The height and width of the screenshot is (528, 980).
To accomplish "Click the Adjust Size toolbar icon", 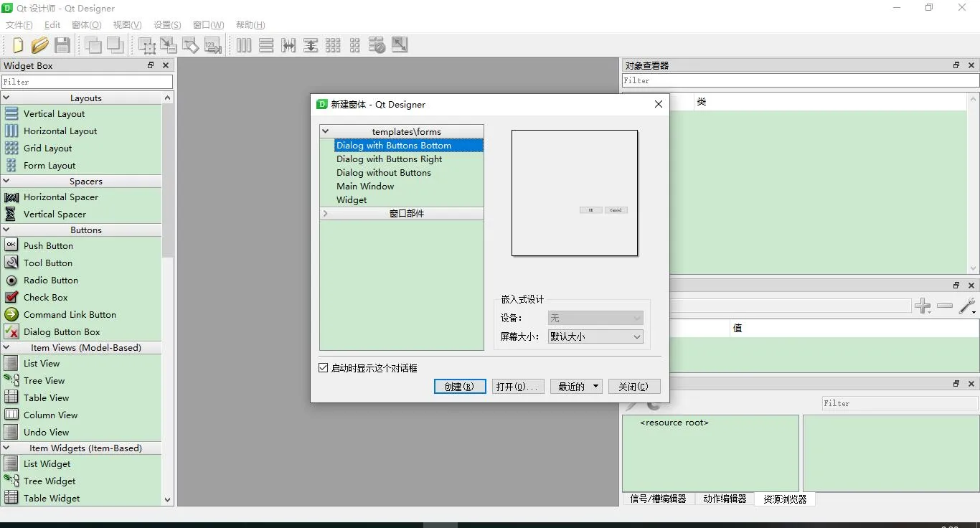I will (400, 45).
